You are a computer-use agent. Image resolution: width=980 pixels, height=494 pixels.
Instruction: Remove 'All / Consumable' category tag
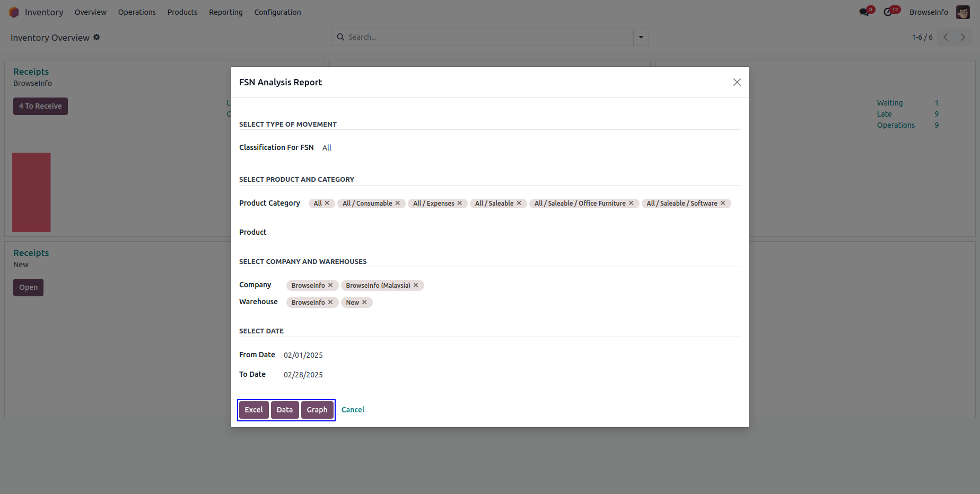click(398, 203)
